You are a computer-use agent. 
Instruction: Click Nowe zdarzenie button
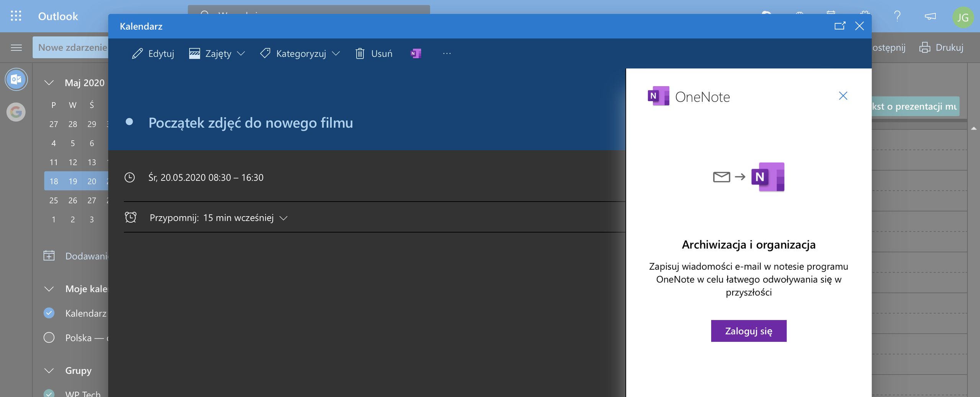71,48
